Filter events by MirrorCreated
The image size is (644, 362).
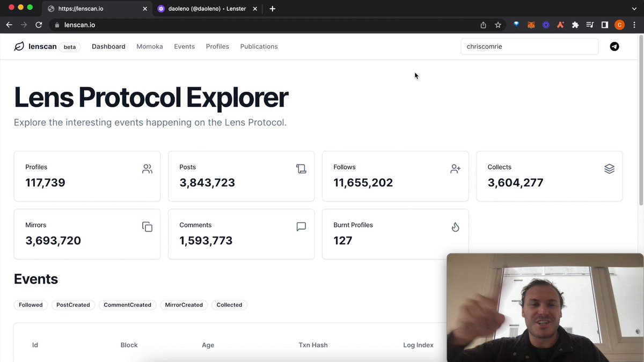[x=184, y=305]
